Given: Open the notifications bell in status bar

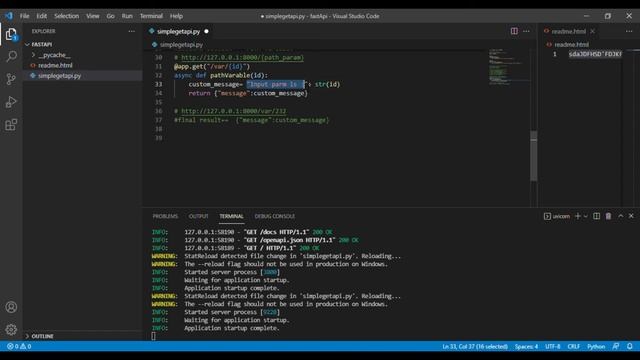Looking at the screenshot, I should pyautogui.click(x=630, y=346).
